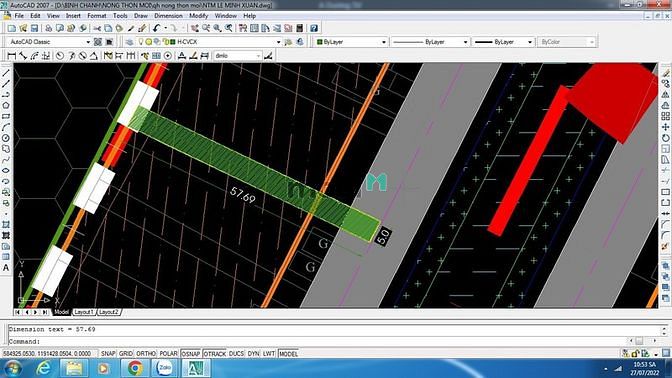Open the H-CVCX layer dropdown
Screen dimensions: 672x378
pos(278,42)
